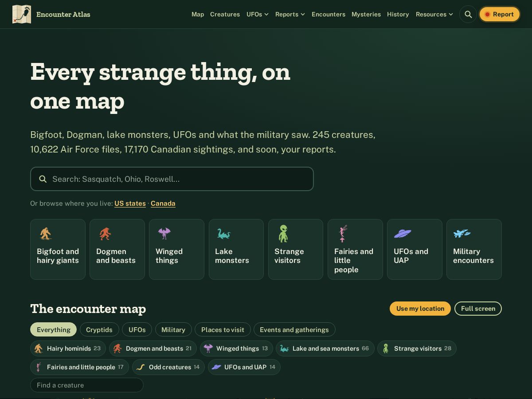
Task: Focus the Sasquatch, Ohio, Roswell search field
Action: point(172,179)
